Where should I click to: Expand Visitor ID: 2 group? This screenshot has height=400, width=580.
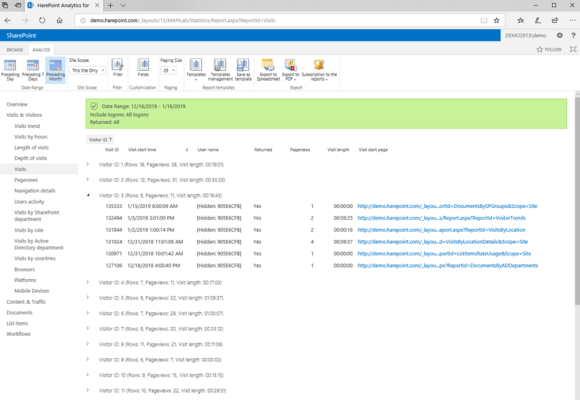click(88, 179)
